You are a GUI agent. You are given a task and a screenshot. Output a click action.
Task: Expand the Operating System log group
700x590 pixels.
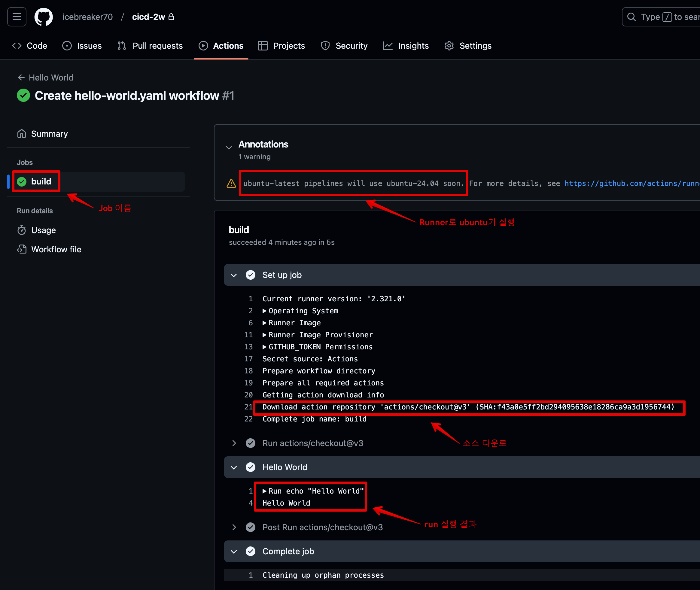coord(265,311)
